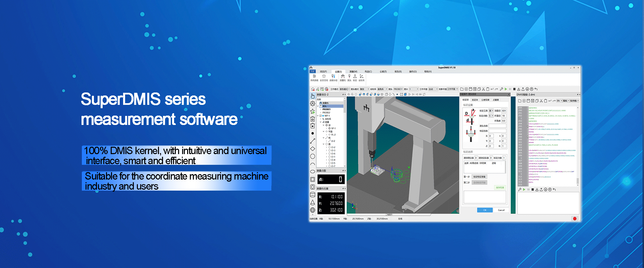Toggle the CI-2 radio circle in the tree
This screenshot has height=268, width=644.
(x=329, y=147)
